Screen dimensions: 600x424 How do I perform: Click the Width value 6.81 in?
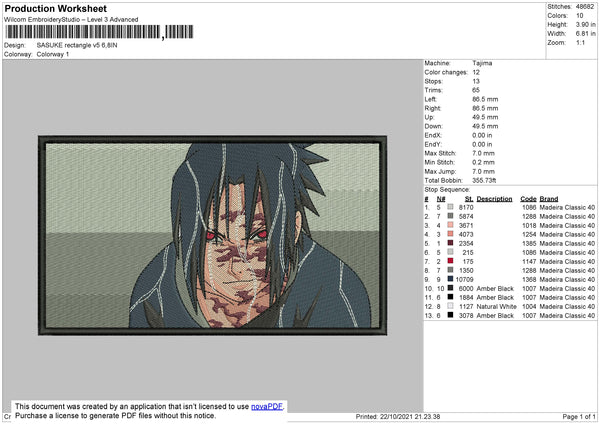[x=585, y=34]
